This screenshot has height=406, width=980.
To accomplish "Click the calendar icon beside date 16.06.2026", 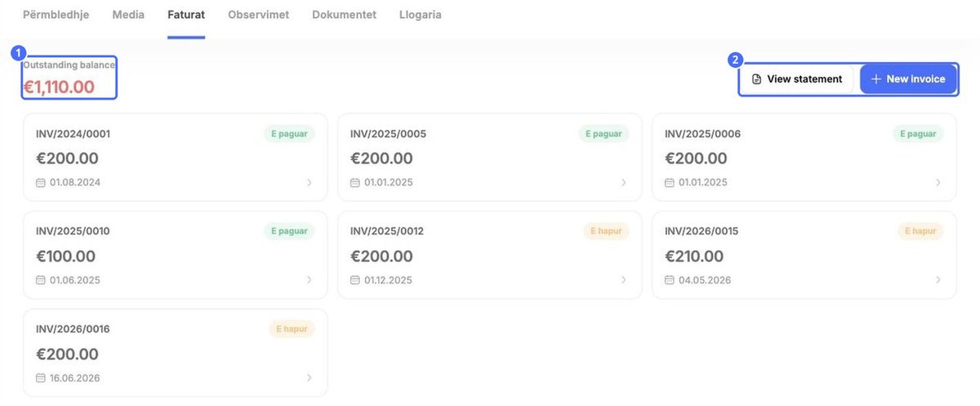I will click(x=41, y=378).
